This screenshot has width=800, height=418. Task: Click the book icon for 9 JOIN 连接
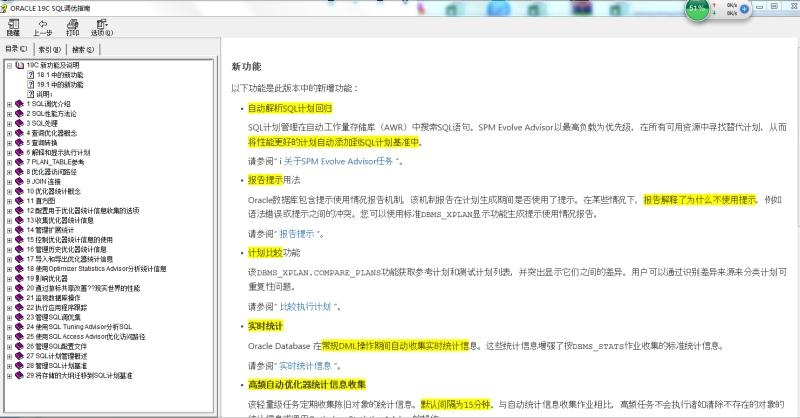19,182
